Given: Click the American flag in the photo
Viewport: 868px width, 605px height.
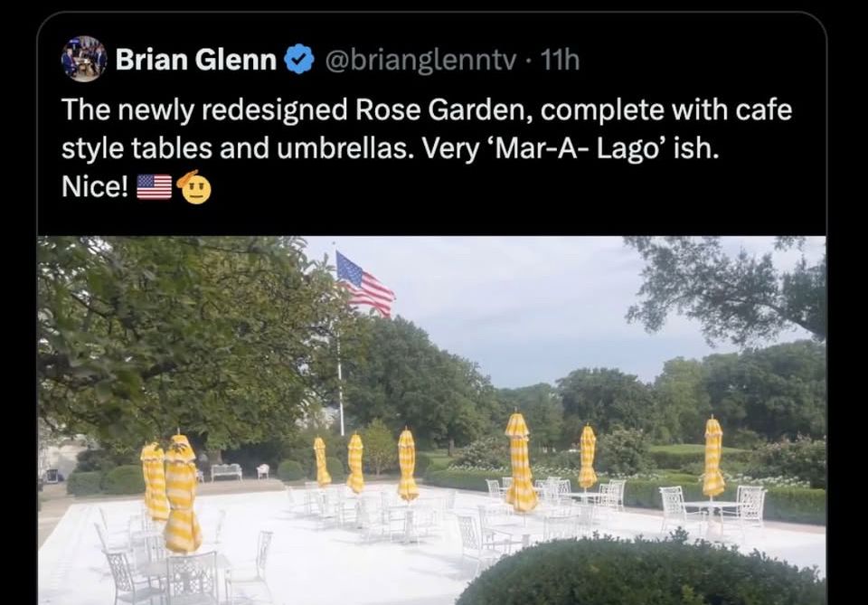Looking at the screenshot, I should tap(364, 284).
